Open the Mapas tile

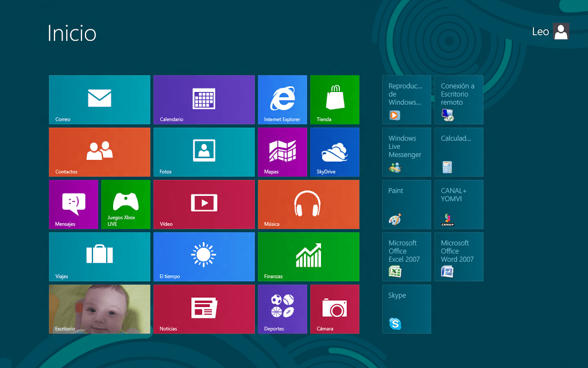click(x=283, y=152)
